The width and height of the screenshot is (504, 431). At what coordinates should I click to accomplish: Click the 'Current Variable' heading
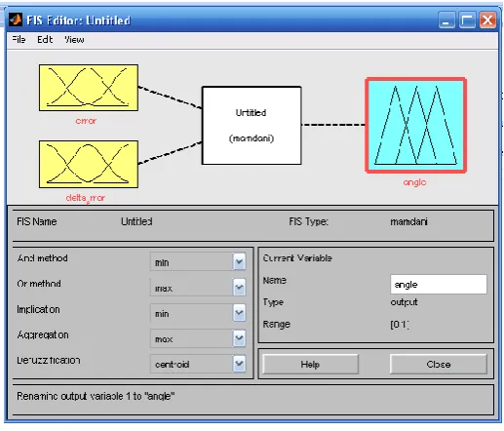[x=297, y=258]
